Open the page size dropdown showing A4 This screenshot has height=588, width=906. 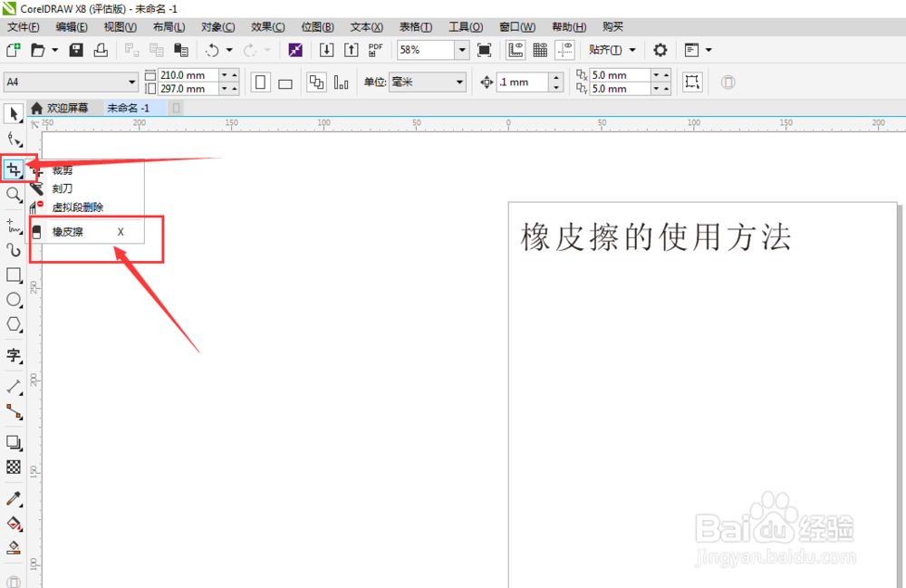tap(130, 82)
